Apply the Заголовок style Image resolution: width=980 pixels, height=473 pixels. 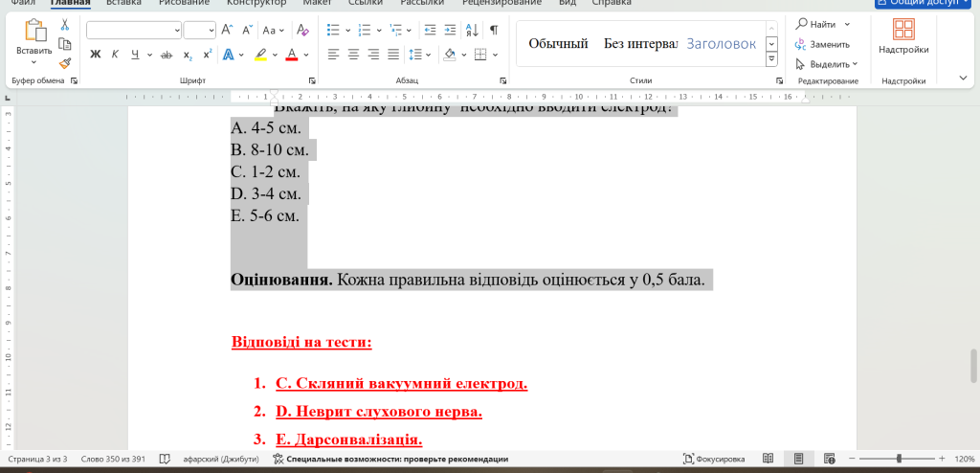coord(722,44)
